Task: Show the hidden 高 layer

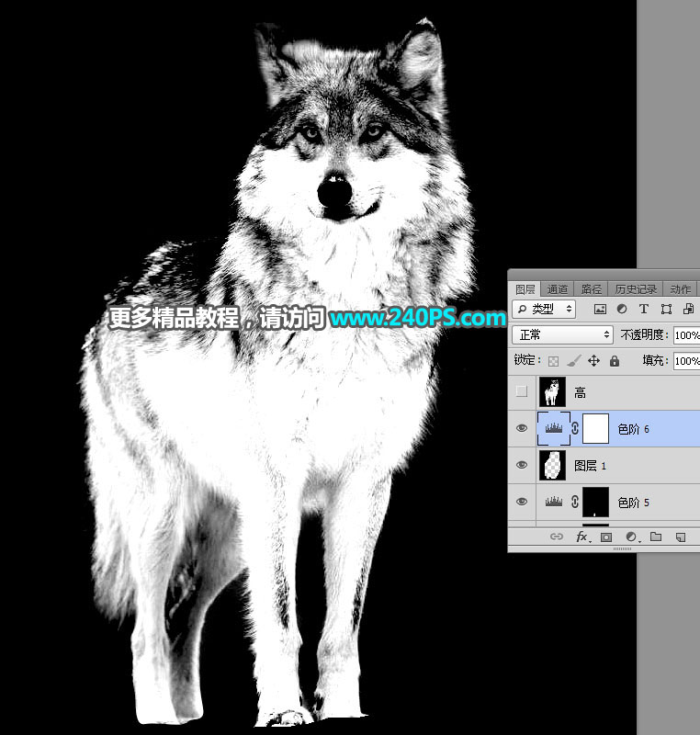Action: [x=522, y=392]
